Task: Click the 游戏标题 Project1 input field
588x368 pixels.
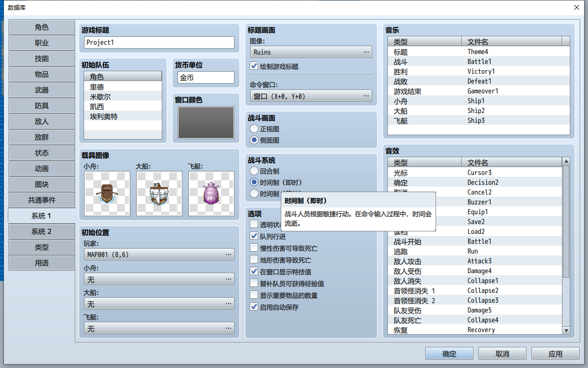Action: [x=159, y=42]
